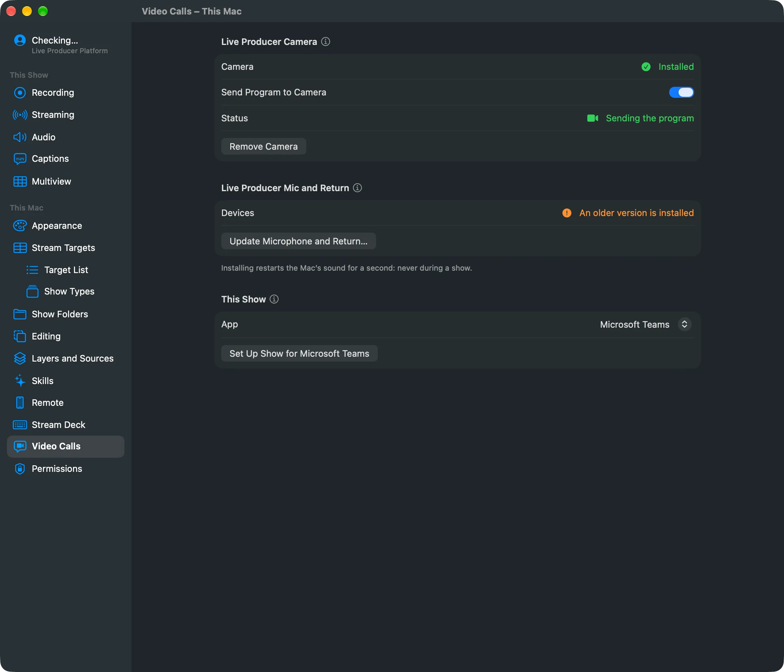
Task: Click the Stream Targets table icon
Action: [x=20, y=248]
